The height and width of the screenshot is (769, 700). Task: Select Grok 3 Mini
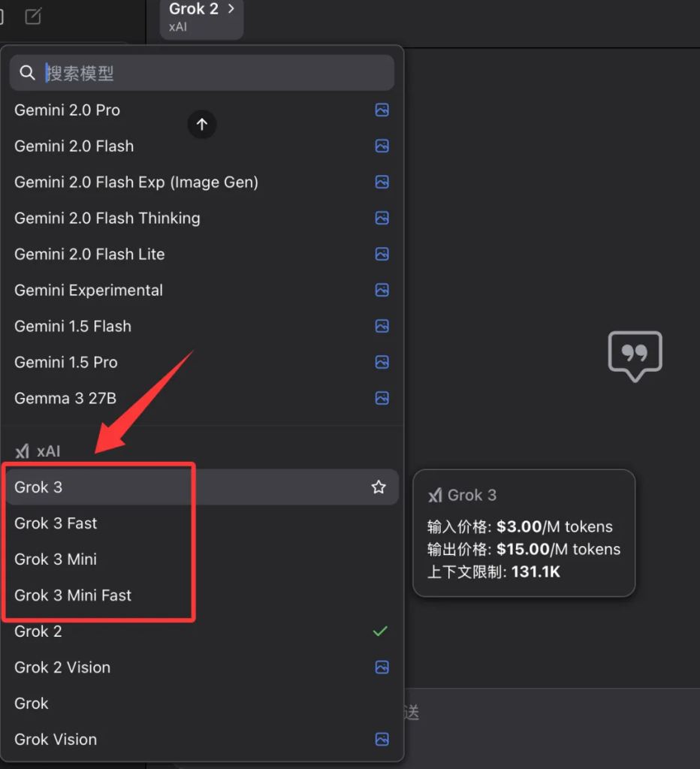pos(201,559)
